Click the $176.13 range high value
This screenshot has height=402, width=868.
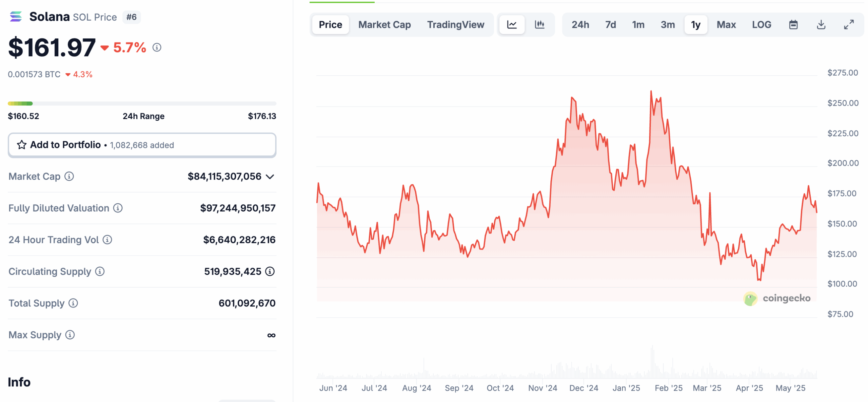[x=262, y=116]
